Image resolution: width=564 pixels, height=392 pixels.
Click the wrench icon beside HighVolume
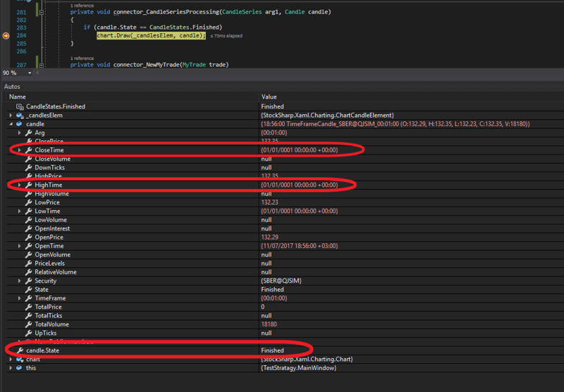pos(29,194)
